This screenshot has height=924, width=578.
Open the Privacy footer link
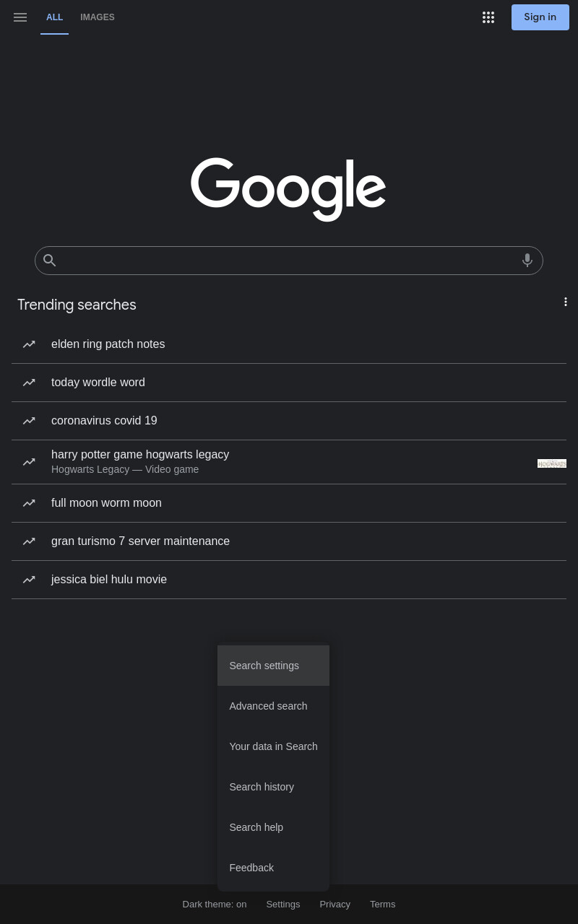[x=335, y=905]
